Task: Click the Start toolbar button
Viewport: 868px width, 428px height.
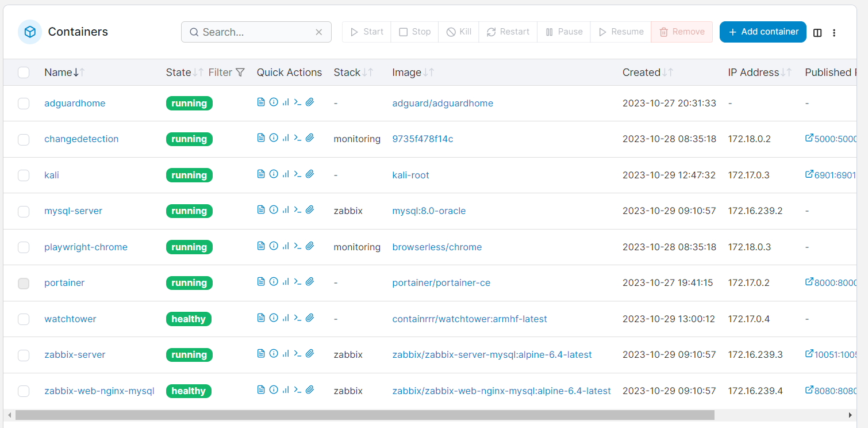Action: tap(367, 32)
